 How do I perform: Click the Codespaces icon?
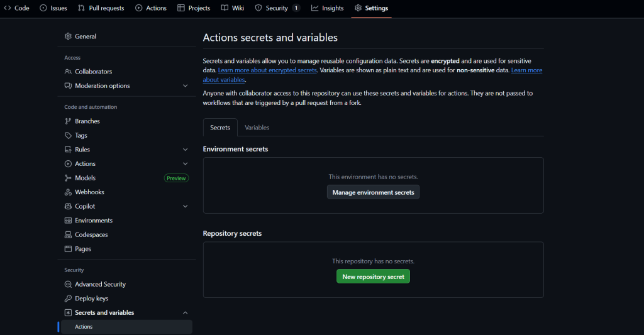point(68,234)
